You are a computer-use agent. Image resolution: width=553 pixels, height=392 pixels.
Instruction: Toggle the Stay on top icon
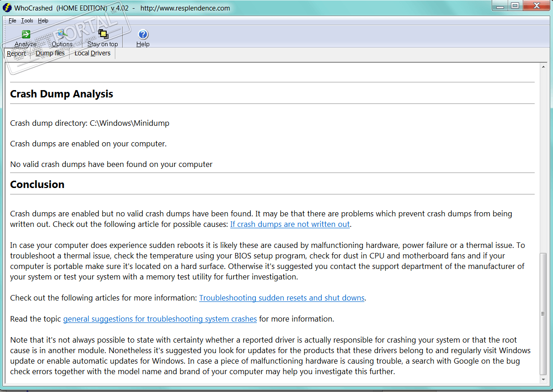point(103,34)
